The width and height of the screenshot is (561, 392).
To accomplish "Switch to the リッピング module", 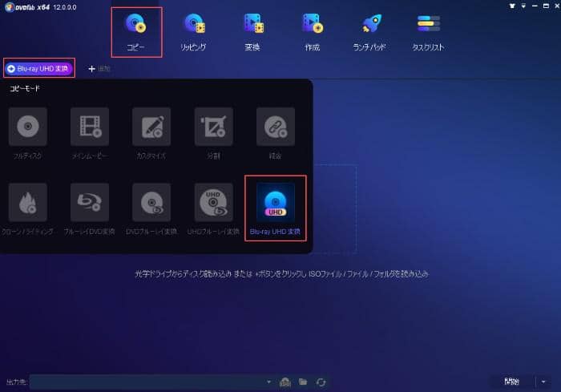I will pos(194,32).
